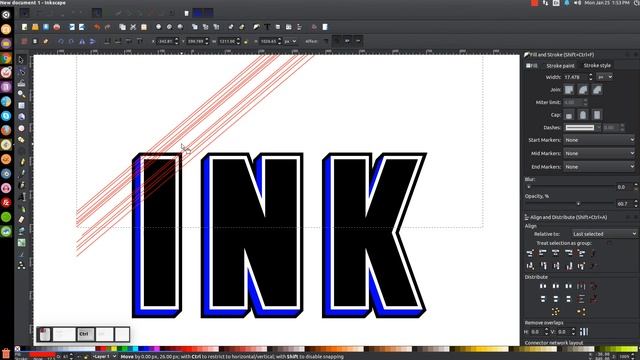
Task: Click the no-color X swatch in the palette
Action: click(18, 349)
